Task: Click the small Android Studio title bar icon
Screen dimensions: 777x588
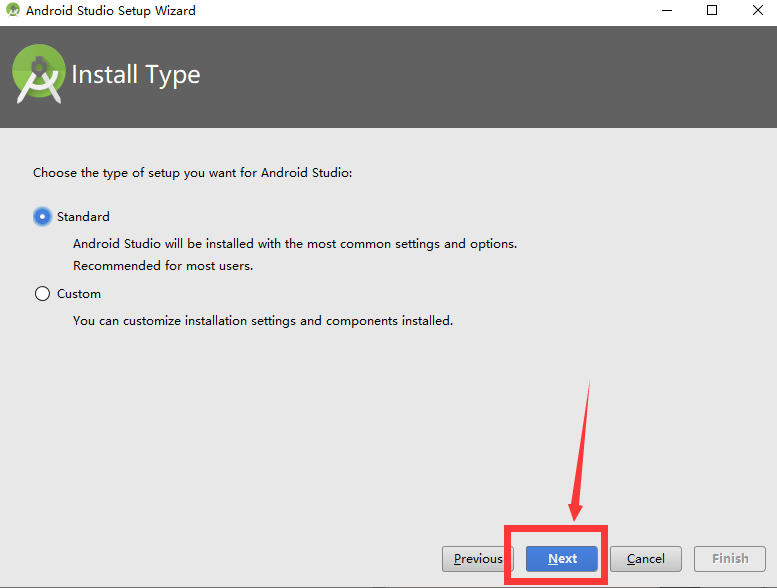Action: point(12,10)
